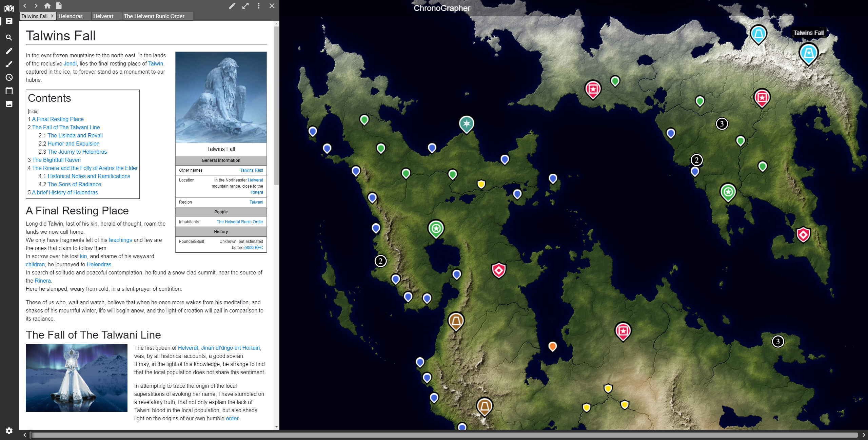The height and width of the screenshot is (440, 868).
Task: Open ChronoGrapher settings via the gear icon
Action: tap(9, 431)
